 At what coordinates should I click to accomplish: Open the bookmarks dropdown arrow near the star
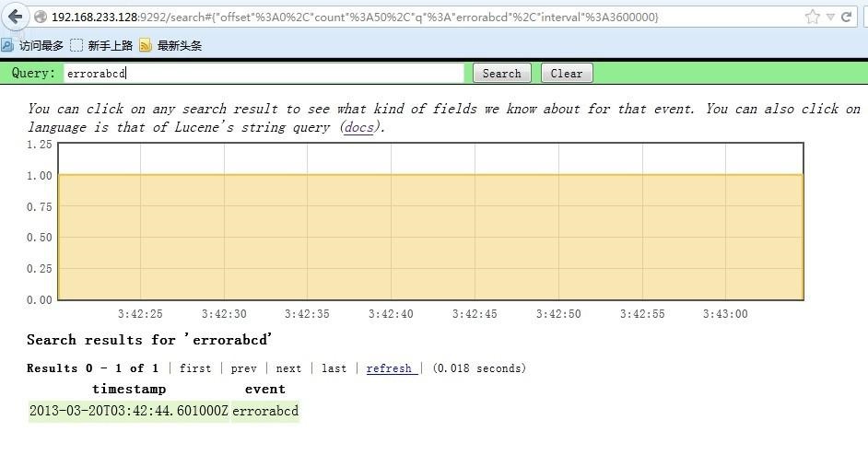coord(830,17)
